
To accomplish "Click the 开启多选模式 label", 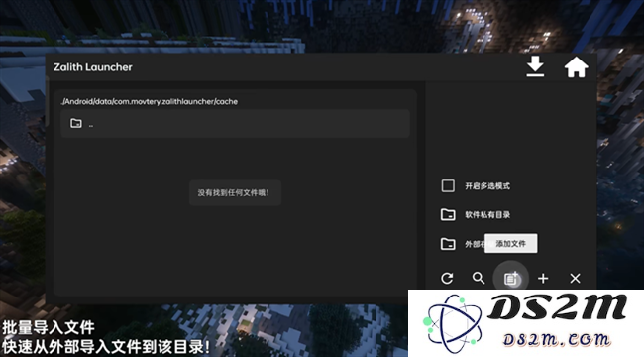I will pos(487,186).
